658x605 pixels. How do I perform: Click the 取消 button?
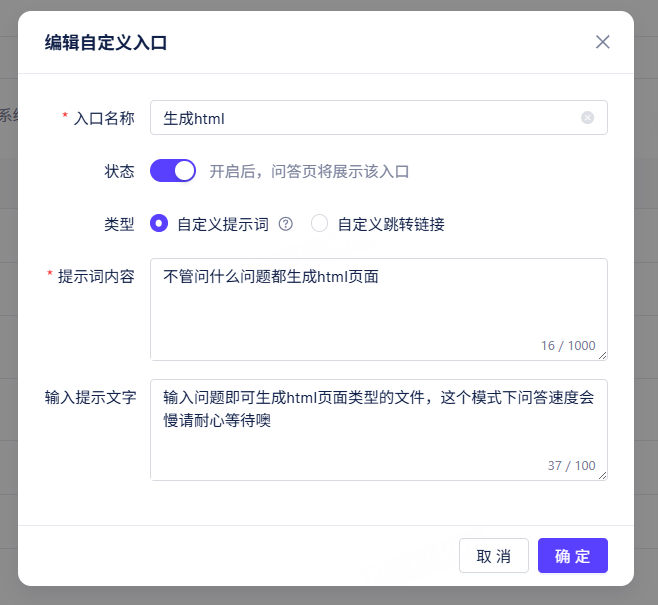494,556
